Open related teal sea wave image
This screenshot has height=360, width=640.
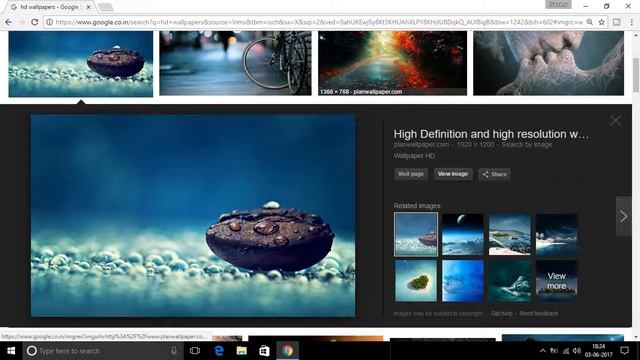tap(509, 281)
